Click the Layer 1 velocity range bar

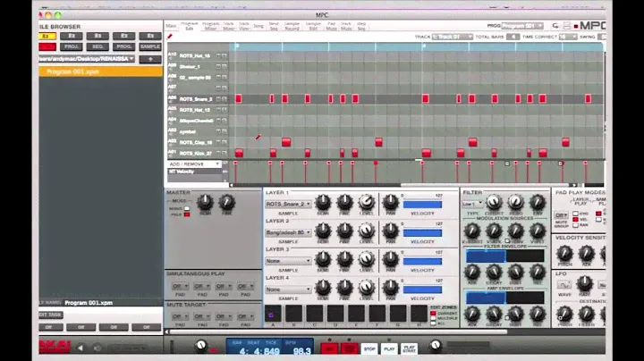coord(422,204)
